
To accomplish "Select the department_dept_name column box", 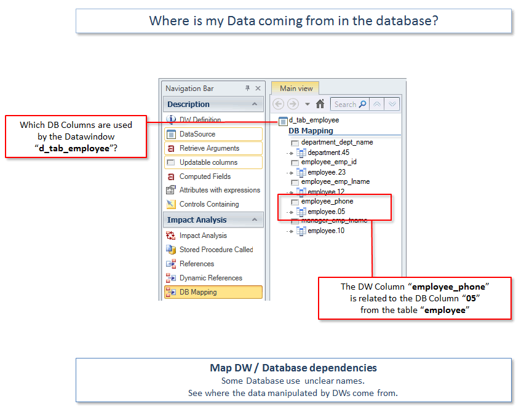I will [295, 143].
